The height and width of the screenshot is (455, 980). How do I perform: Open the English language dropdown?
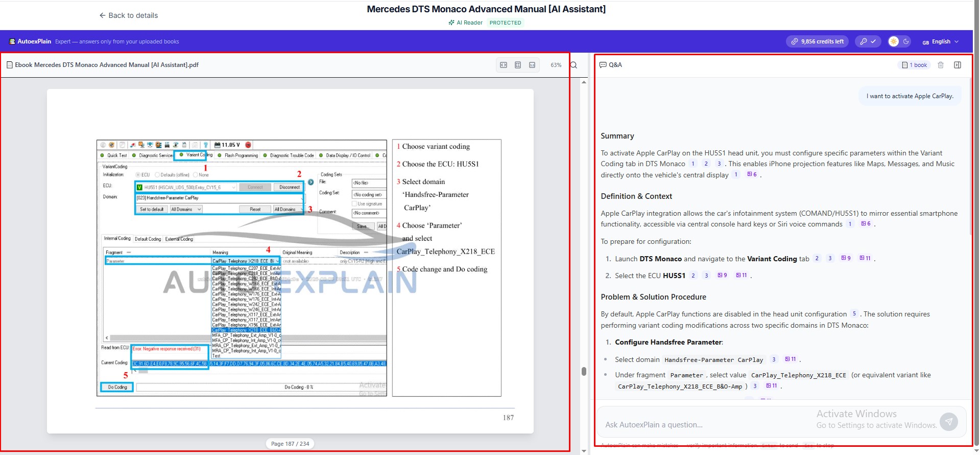pos(940,41)
